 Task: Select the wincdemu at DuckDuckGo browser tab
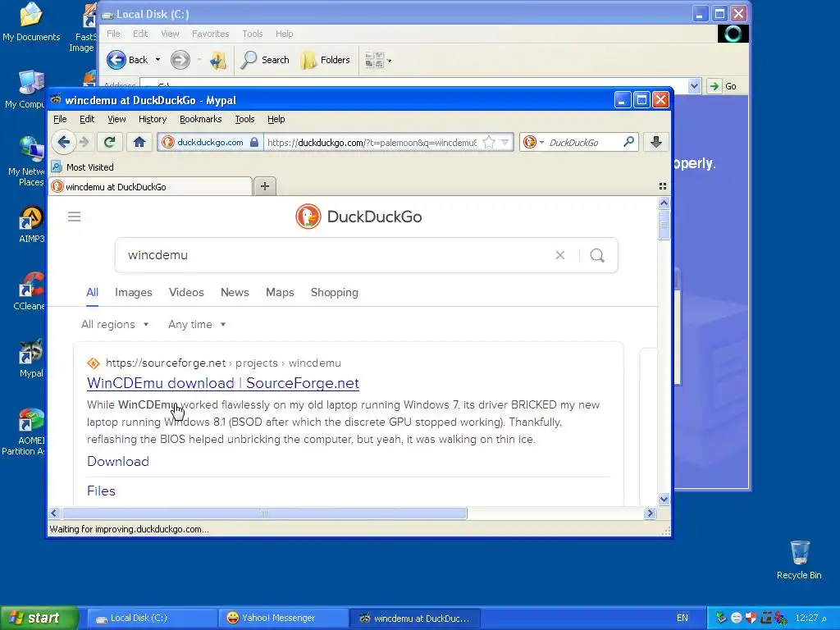(x=150, y=186)
